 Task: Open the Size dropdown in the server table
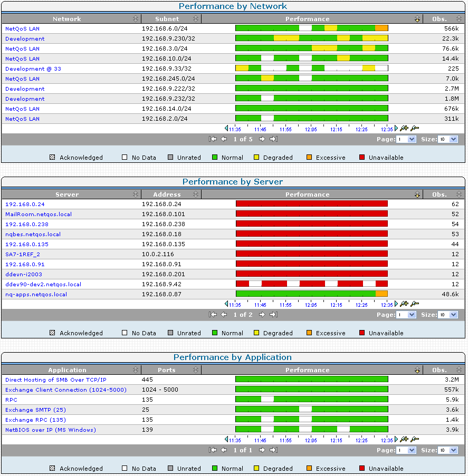pyautogui.click(x=448, y=315)
